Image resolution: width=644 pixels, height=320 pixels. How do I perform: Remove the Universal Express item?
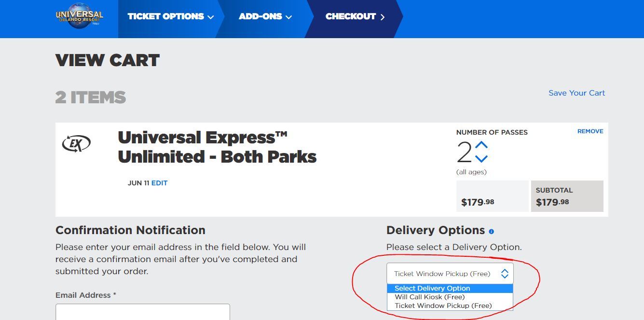pos(590,131)
